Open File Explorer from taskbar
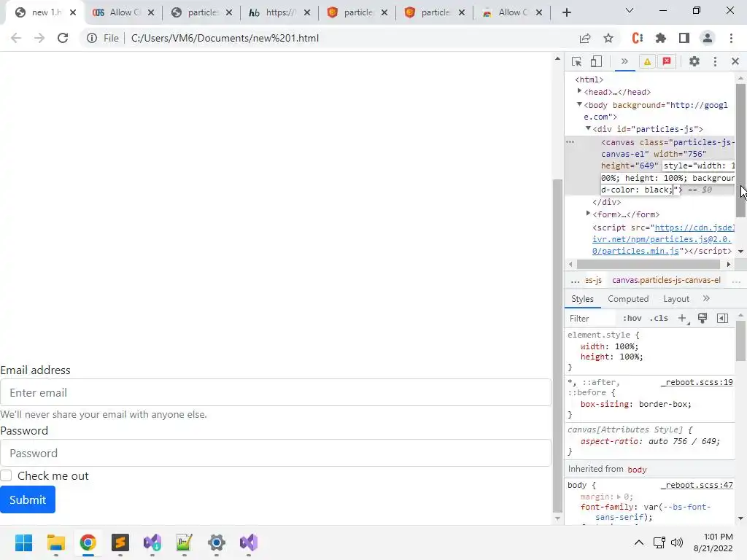Viewport: 747px width, 560px height. tap(55, 542)
